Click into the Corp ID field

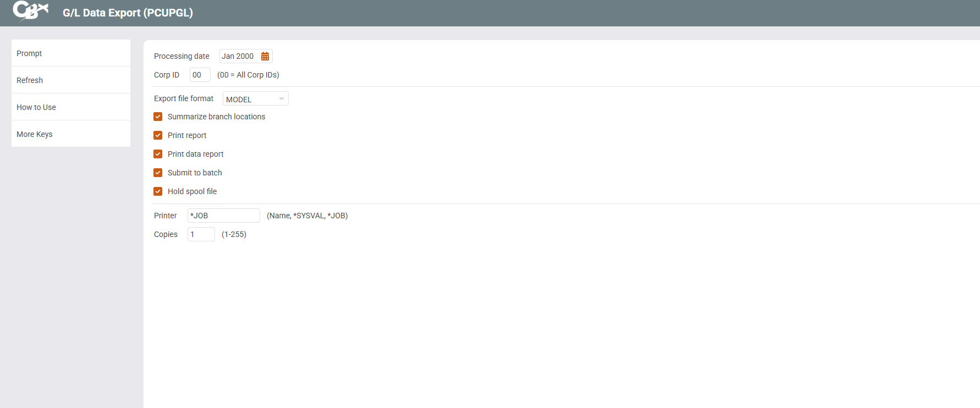(200, 75)
